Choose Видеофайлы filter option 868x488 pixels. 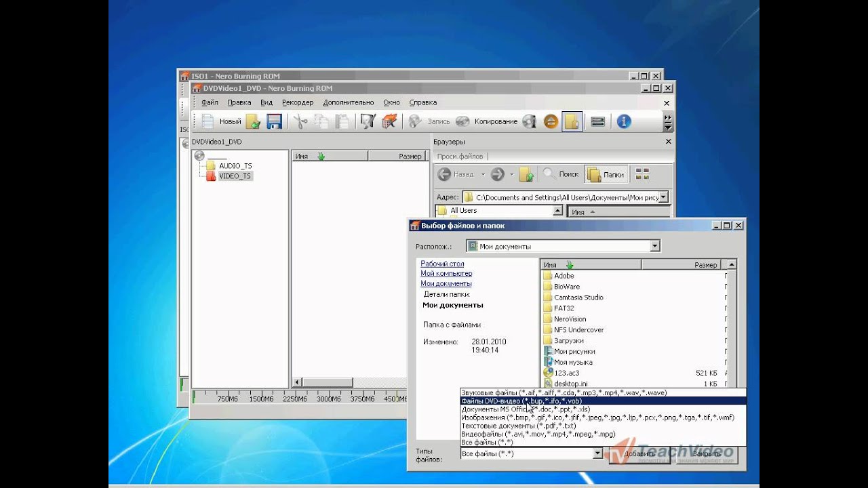[x=603, y=434]
